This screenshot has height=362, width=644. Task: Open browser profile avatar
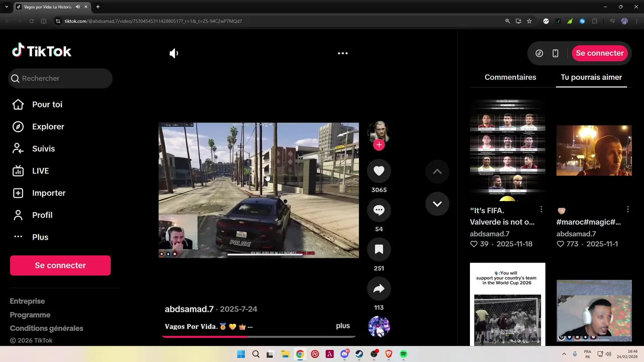click(624, 21)
